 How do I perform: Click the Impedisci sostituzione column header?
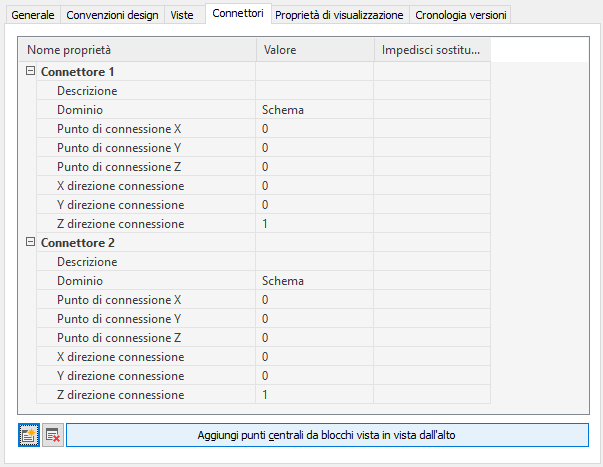[x=432, y=50]
